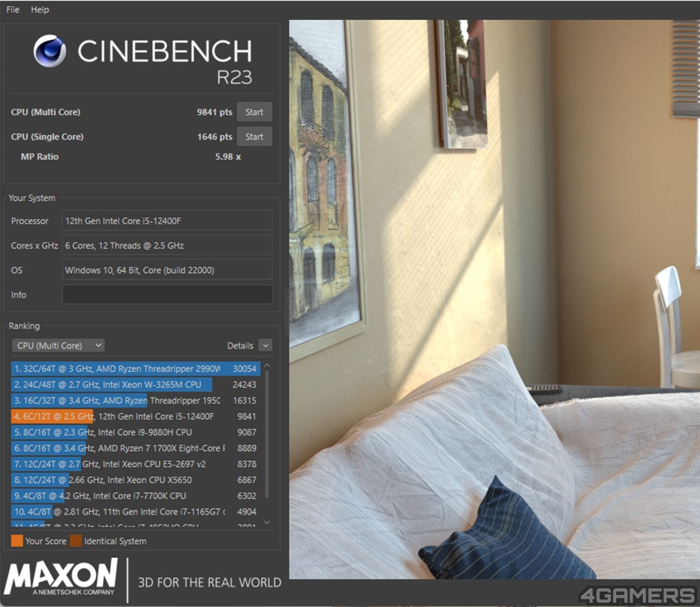
Task: Click the panel splitter grip handle
Action: point(285,312)
